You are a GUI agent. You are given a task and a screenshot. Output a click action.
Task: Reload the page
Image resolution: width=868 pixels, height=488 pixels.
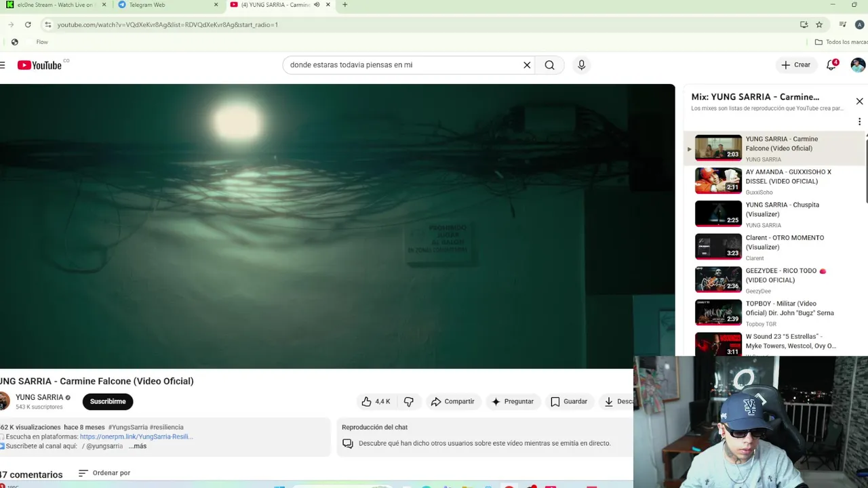(28, 24)
